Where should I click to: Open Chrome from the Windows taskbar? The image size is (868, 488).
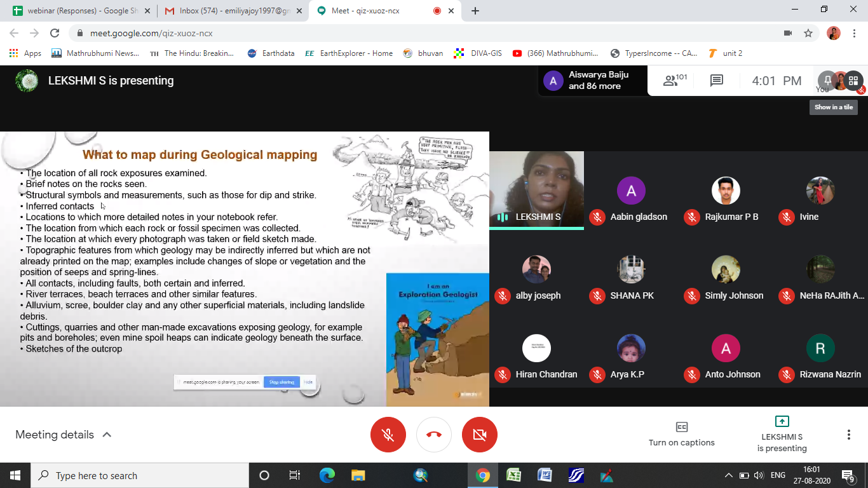pos(483,475)
